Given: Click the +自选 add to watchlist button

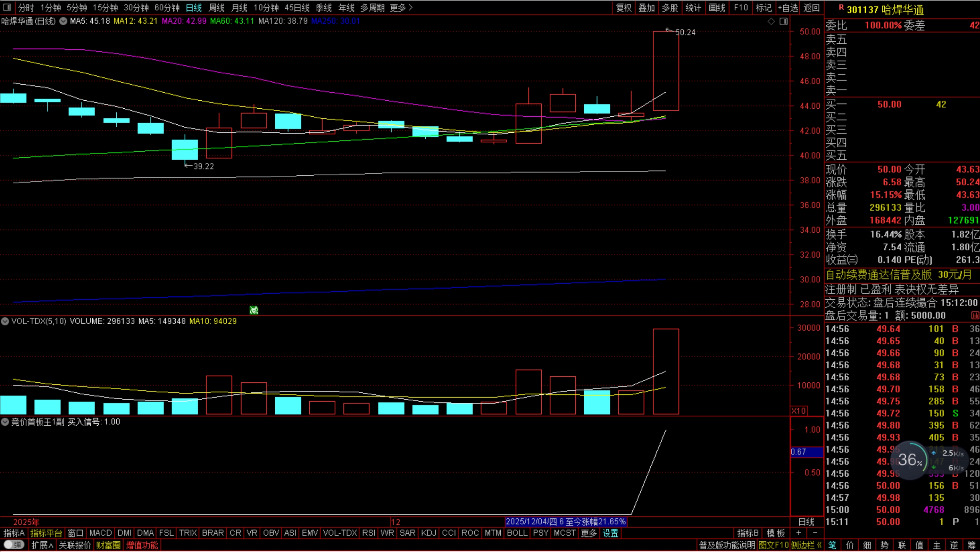Looking at the screenshot, I should click(x=788, y=8).
